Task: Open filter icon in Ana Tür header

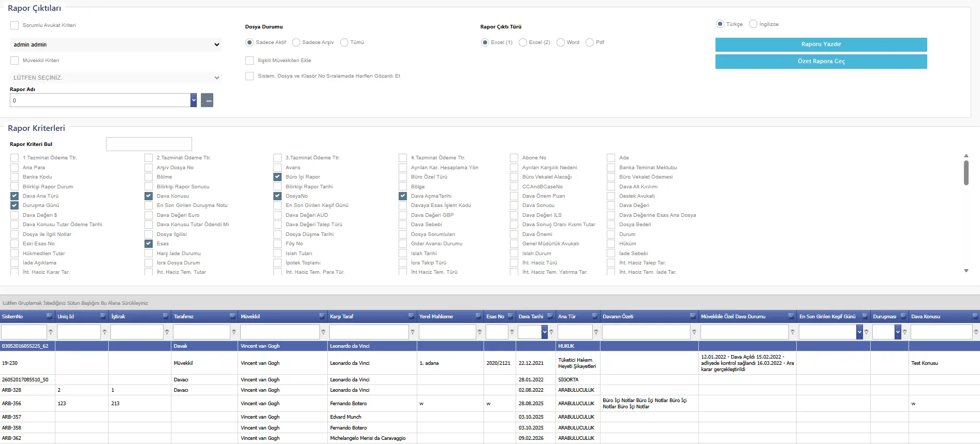Action: tap(595, 316)
